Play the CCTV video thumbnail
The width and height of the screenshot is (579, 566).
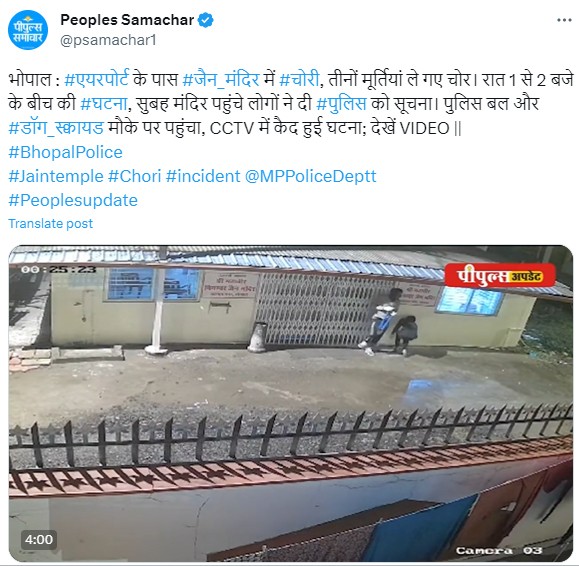point(291,403)
